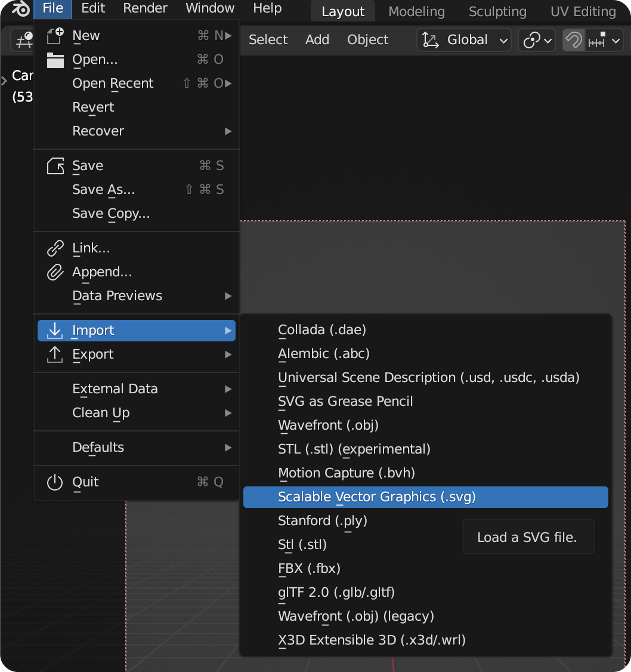Expand the viewport text overlay chevron
The width and height of the screenshot is (631, 672).
(4, 81)
